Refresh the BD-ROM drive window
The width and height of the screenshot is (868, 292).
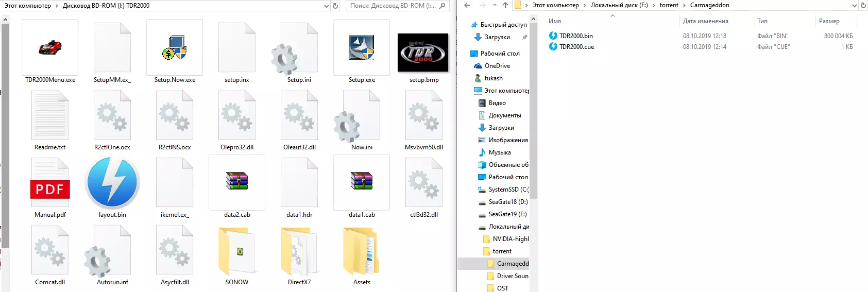335,6
